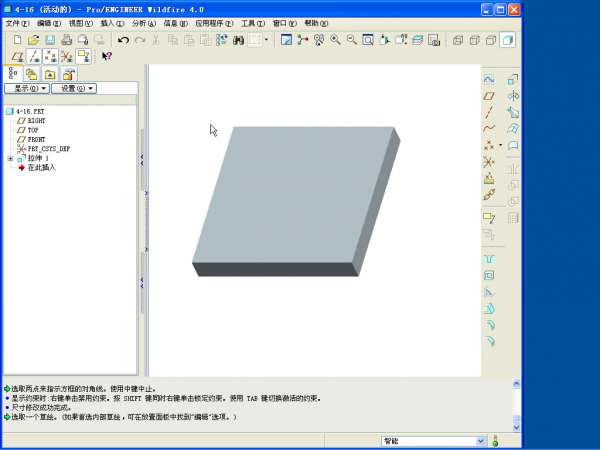
Task: Click the Zoom Out magnifier icon
Action: [x=351, y=40]
